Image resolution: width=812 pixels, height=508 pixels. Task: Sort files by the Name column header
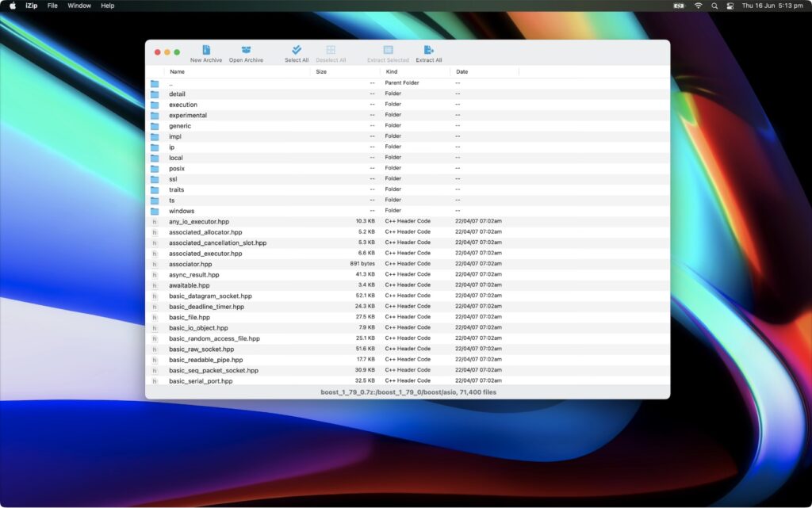(177, 71)
